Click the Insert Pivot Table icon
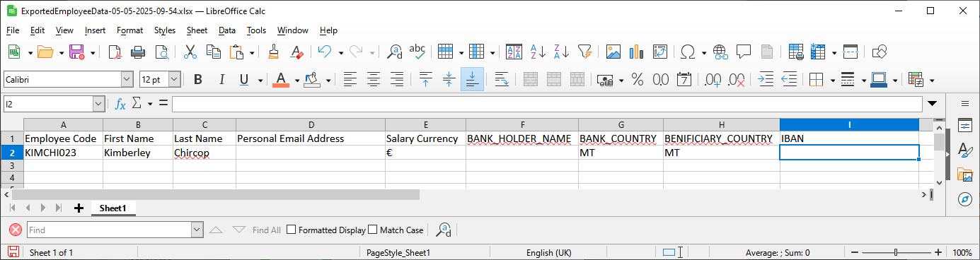 click(659, 52)
